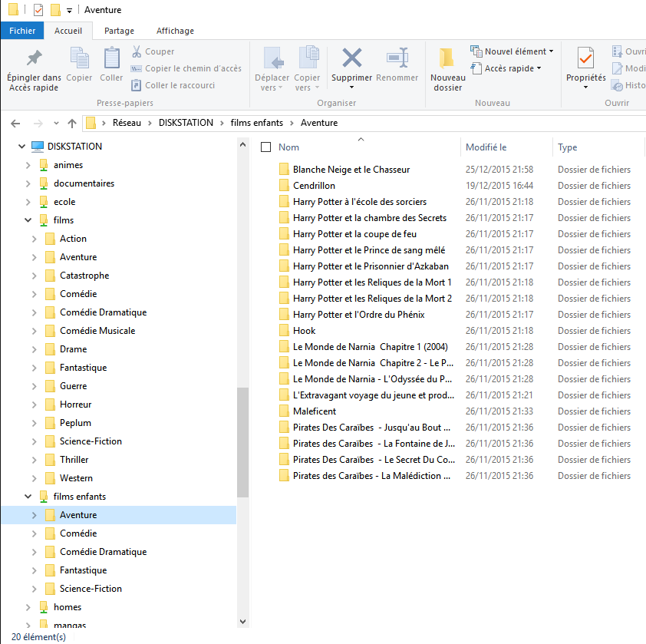
Task: Expand the Comédie Dramatique node under films enfants
Action: pyautogui.click(x=35, y=552)
